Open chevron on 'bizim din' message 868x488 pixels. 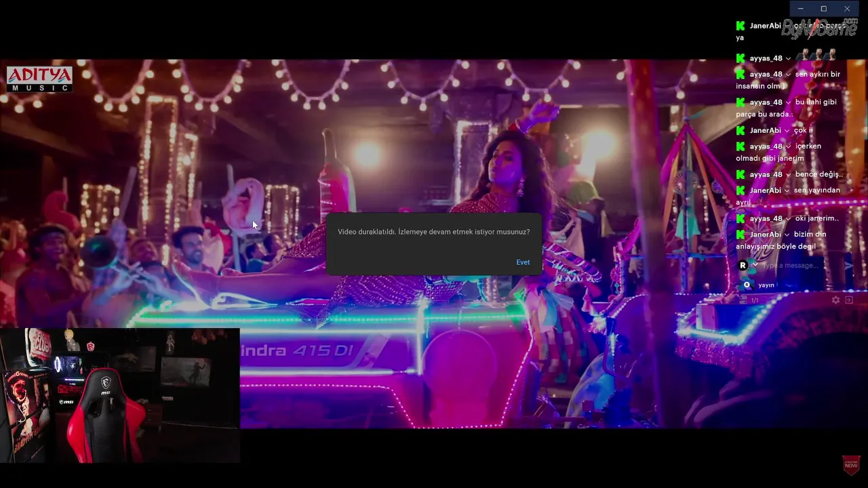point(787,235)
